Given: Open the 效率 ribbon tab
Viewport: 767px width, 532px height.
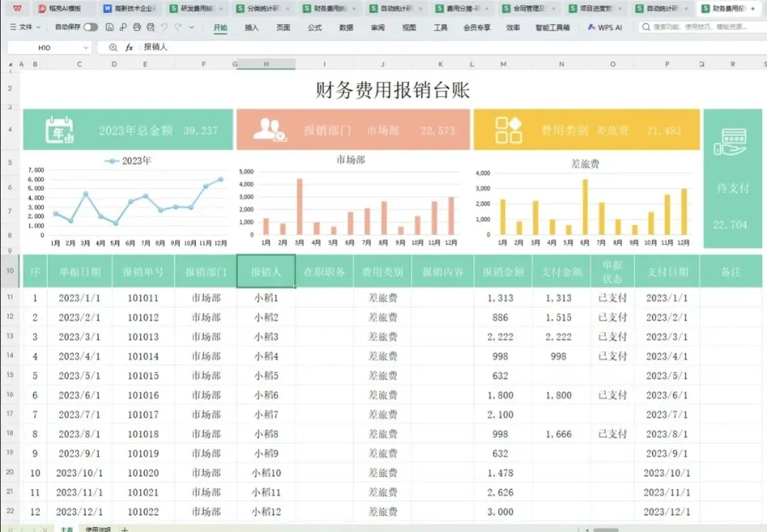Looking at the screenshot, I should pos(513,28).
